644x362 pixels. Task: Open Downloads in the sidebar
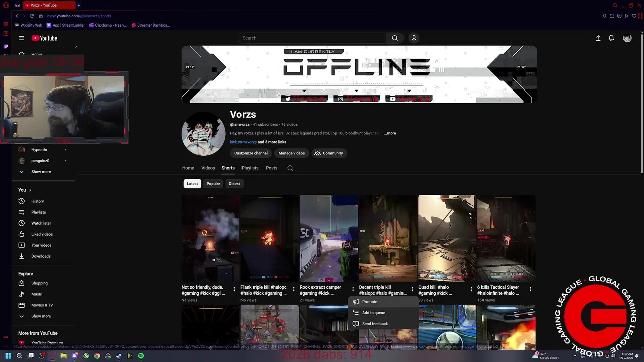tap(41, 256)
